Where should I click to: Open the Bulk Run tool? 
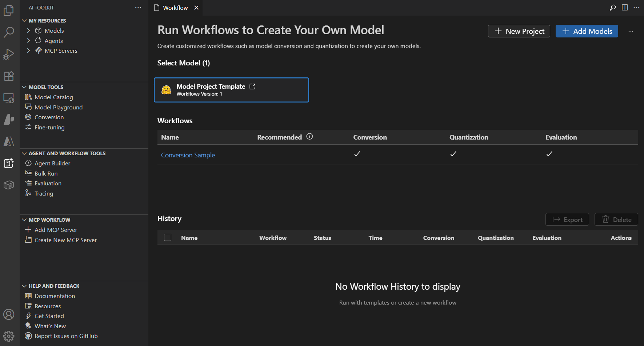[x=46, y=173]
